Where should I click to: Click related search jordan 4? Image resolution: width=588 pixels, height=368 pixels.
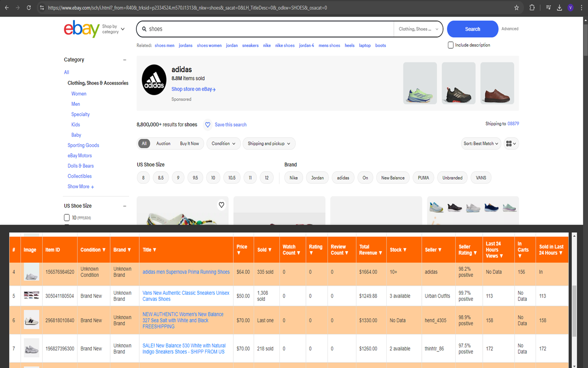tap(306, 46)
